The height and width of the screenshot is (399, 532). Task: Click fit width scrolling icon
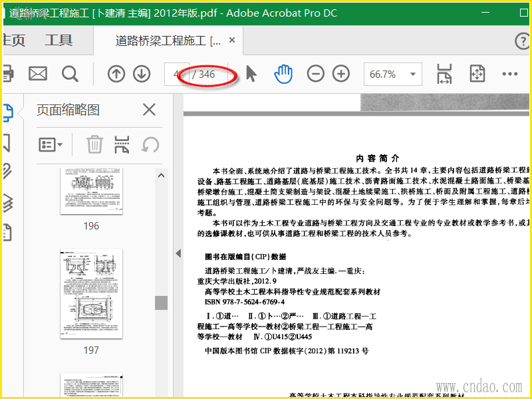click(x=444, y=74)
